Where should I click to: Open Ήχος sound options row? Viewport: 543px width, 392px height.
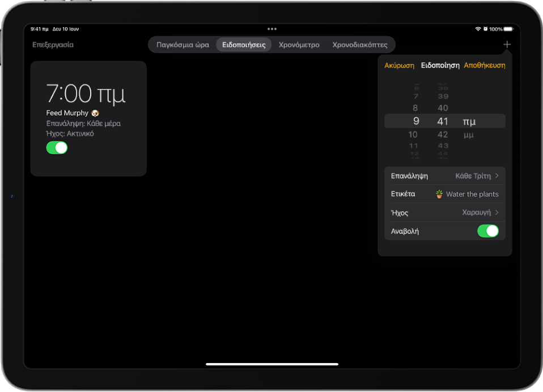coord(444,212)
